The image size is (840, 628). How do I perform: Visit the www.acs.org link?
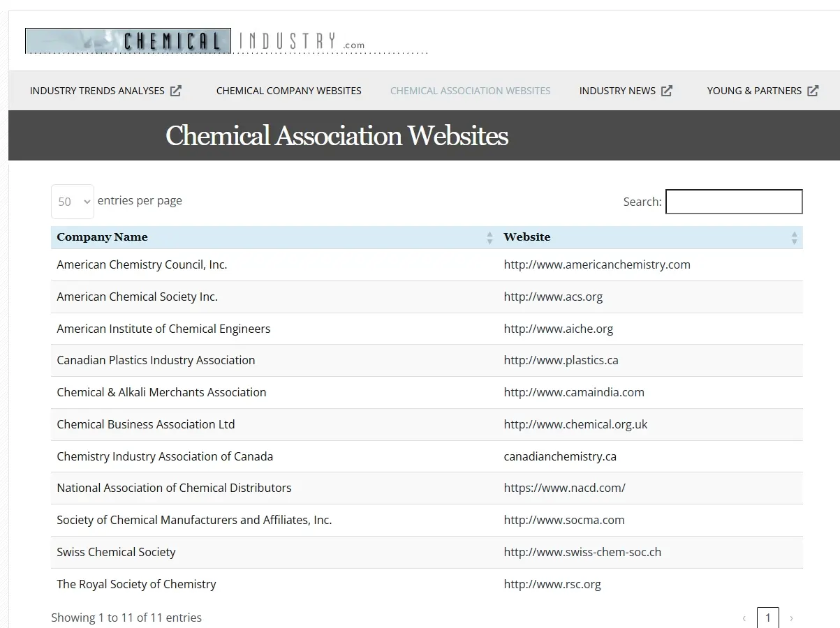(553, 297)
